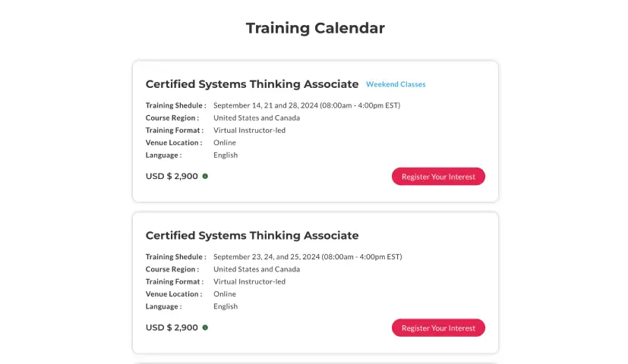
Task: Click the English language value in the Weekend Classes card
Action: point(226,155)
